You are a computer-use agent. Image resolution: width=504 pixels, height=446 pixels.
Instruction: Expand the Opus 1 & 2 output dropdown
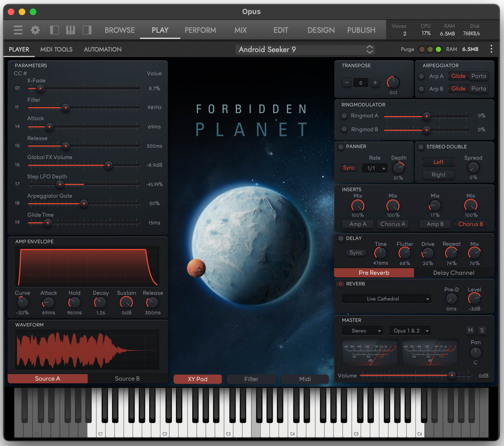(x=410, y=331)
